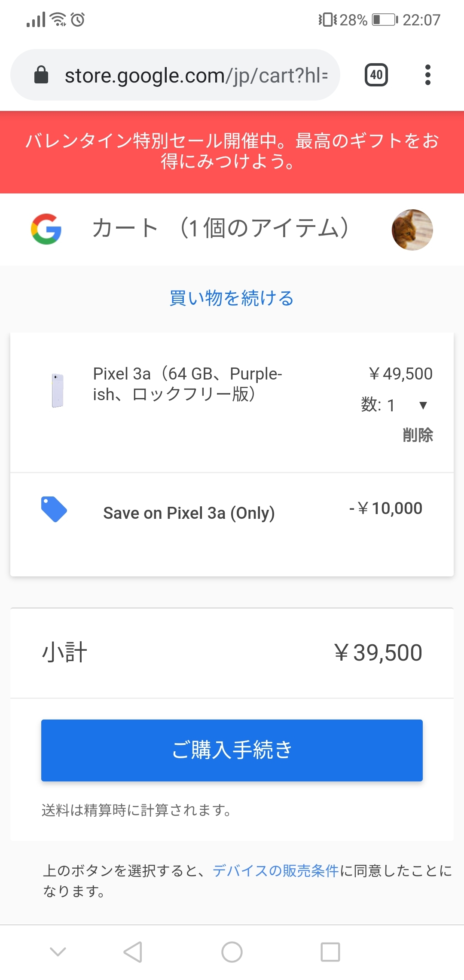The width and height of the screenshot is (464, 980).
Task: Tap the lock icon in address bar
Action: tap(41, 75)
